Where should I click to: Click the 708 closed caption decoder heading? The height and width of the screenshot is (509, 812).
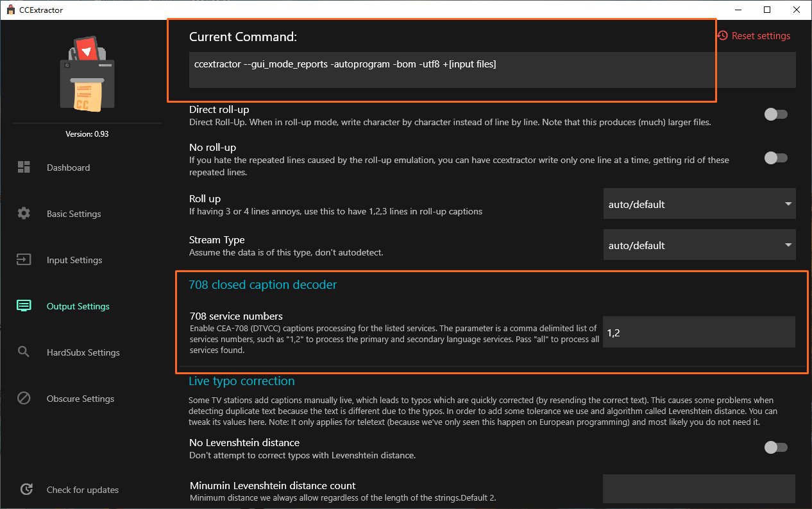coord(262,284)
